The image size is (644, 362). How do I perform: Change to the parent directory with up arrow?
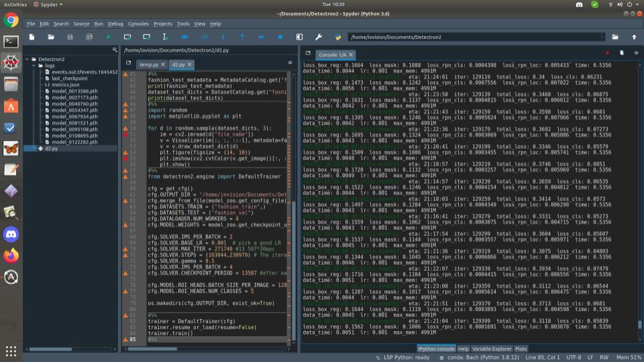click(634, 37)
